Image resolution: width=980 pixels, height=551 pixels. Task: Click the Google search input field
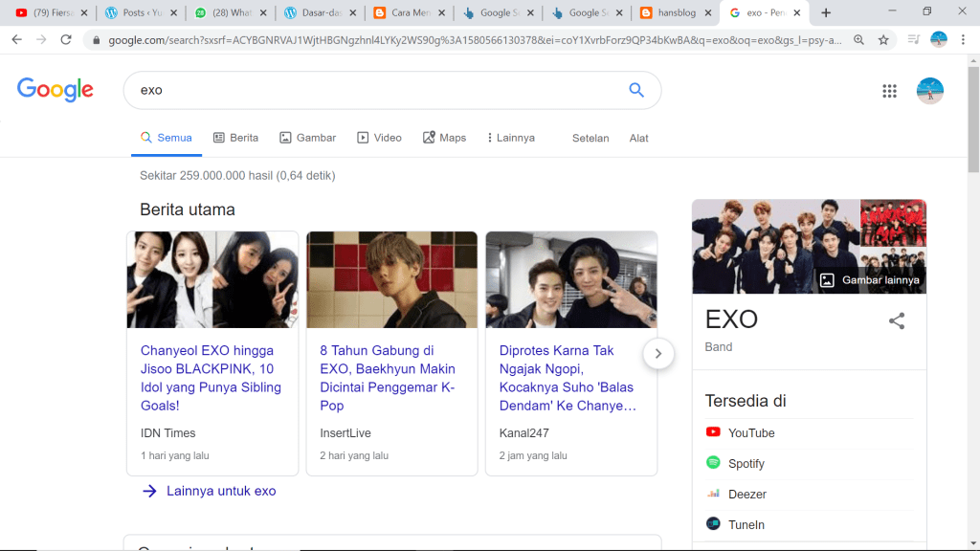point(373,90)
